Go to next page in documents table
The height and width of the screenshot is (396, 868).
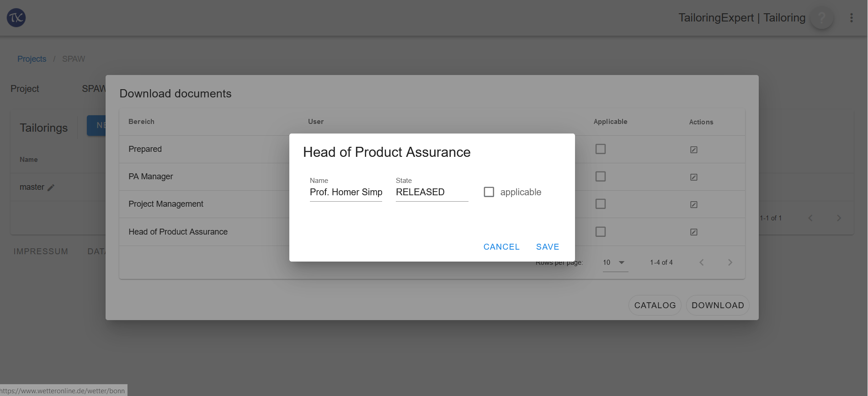(x=730, y=262)
